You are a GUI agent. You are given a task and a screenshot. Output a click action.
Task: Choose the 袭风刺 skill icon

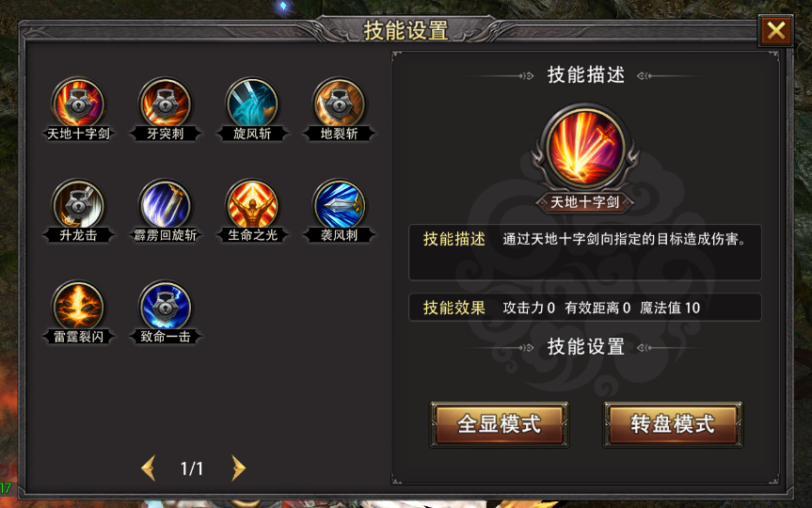[x=340, y=206]
